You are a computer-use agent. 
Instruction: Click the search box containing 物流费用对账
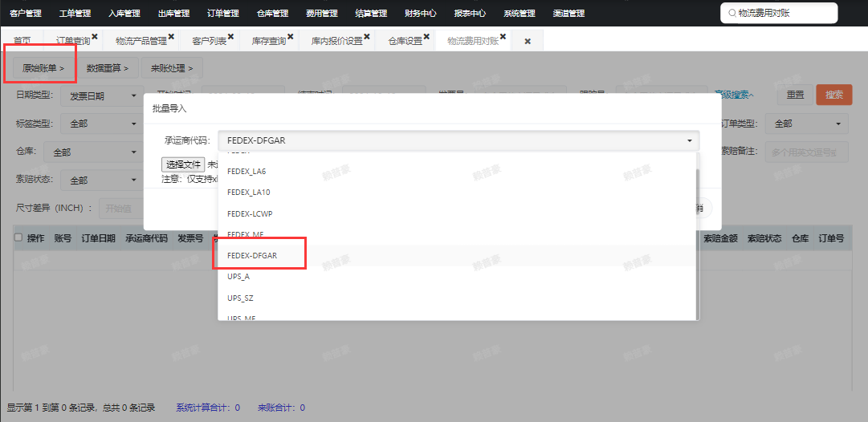pyautogui.click(x=779, y=14)
